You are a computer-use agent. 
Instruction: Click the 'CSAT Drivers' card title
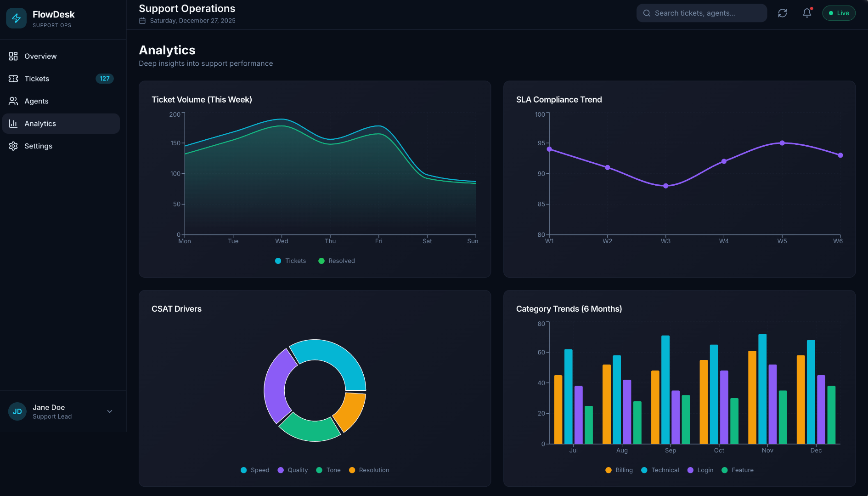(x=176, y=309)
